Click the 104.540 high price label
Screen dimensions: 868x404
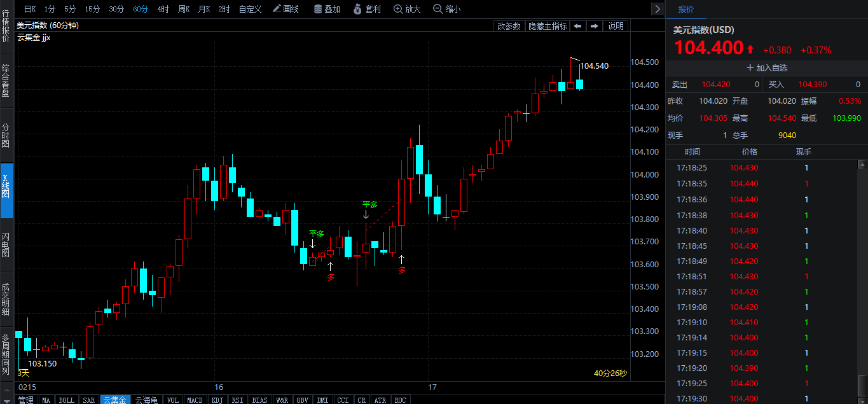(x=595, y=66)
